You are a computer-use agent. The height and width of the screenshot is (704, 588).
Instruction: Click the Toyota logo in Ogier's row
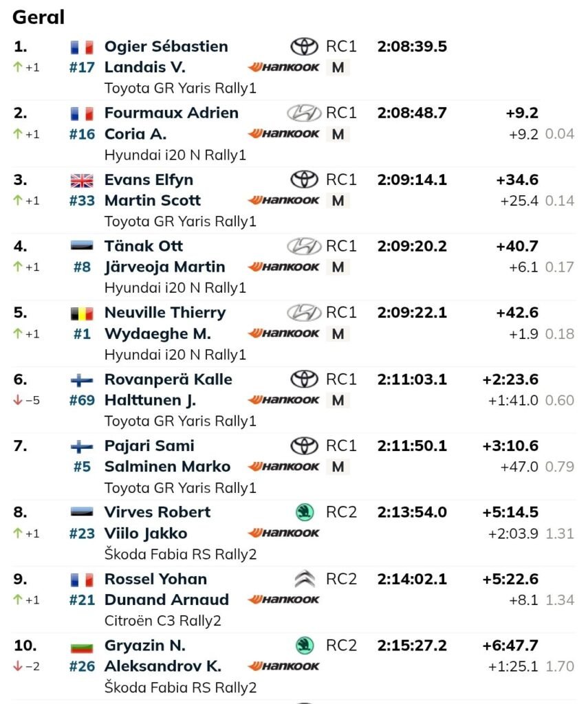tap(303, 47)
